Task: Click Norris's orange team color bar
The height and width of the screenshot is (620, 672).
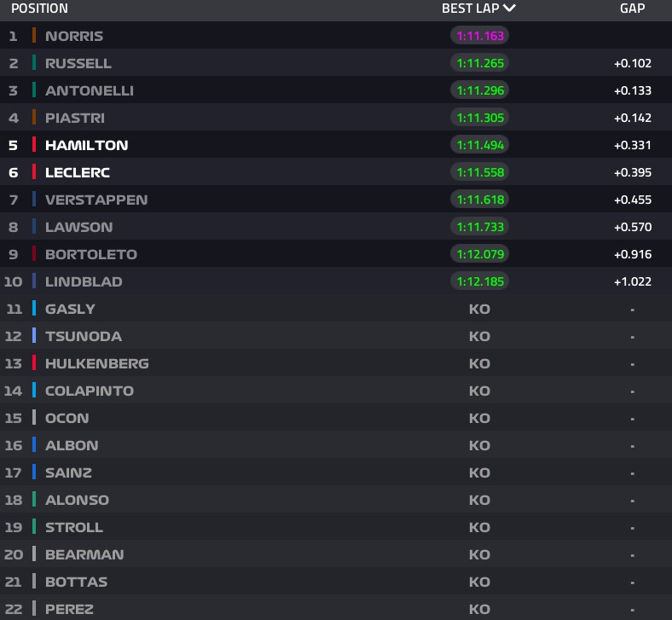Action: point(34,35)
